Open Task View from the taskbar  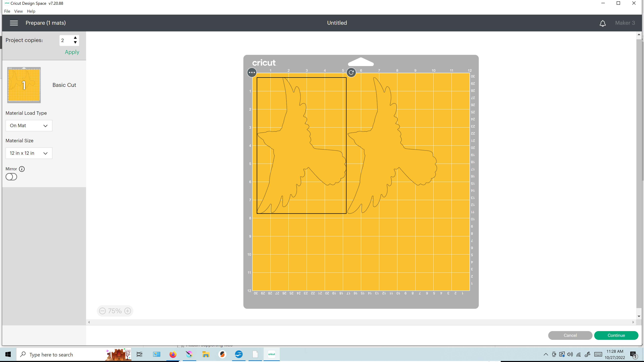pos(139,354)
